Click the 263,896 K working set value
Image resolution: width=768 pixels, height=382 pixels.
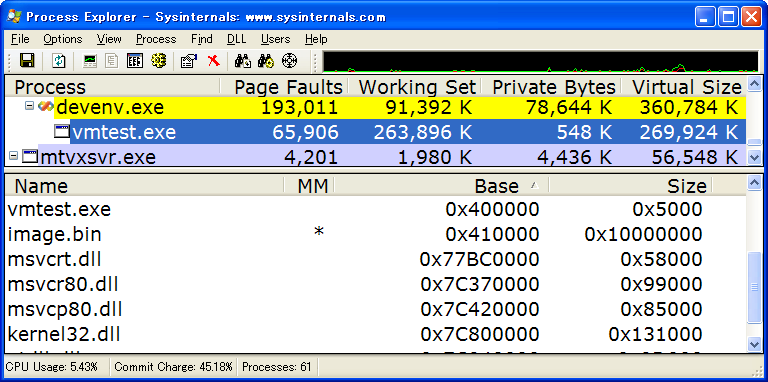point(423,132)
